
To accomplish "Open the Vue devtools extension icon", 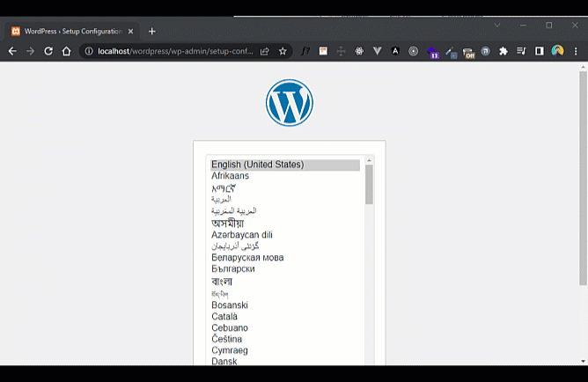I will (x=378, y=51).
